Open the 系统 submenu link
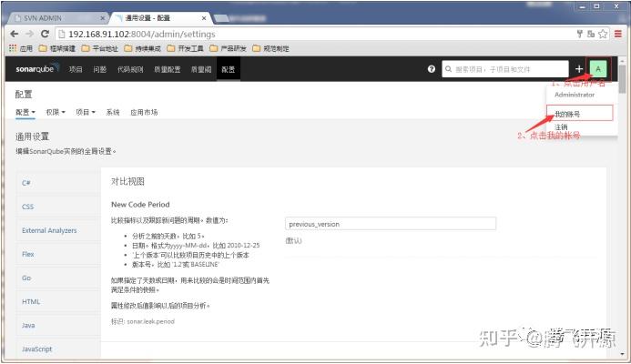Screen dimensions: 631x364 click(113, 112)
